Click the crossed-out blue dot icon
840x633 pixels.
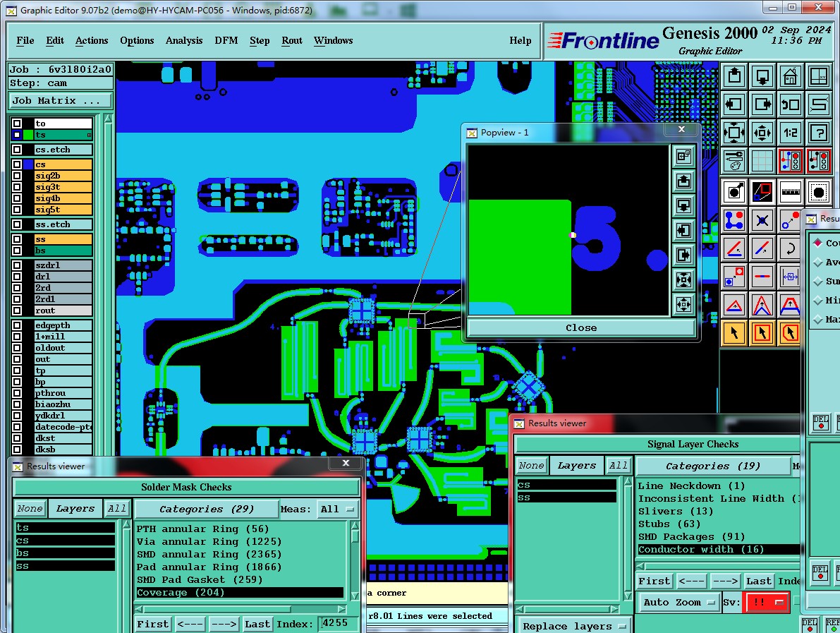pyautogui.click(x=762, y=219)
